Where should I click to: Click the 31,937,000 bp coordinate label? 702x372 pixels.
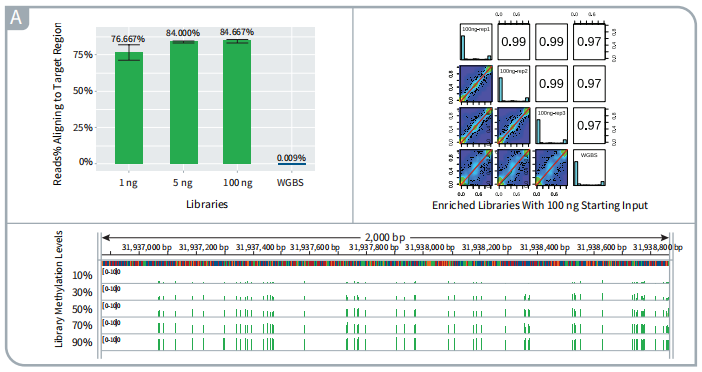146,248
